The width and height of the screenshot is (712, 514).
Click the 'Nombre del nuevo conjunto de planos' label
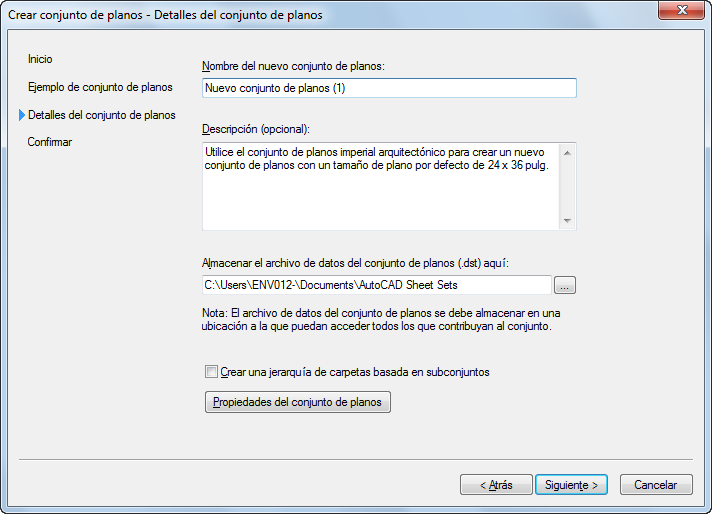(293, 66)
